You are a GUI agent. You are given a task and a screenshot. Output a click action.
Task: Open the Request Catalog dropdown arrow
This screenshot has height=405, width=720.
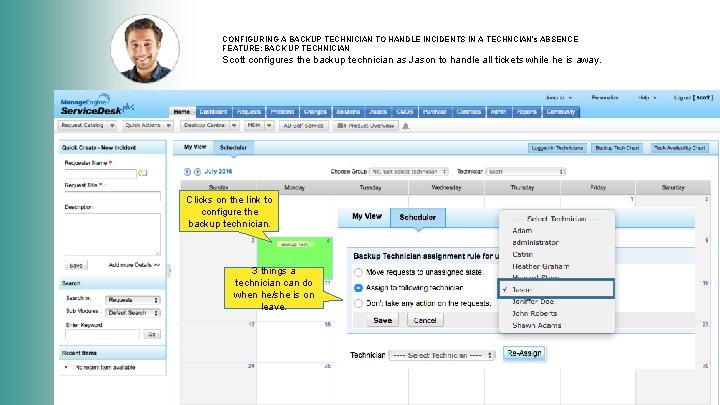coord(112,125)
